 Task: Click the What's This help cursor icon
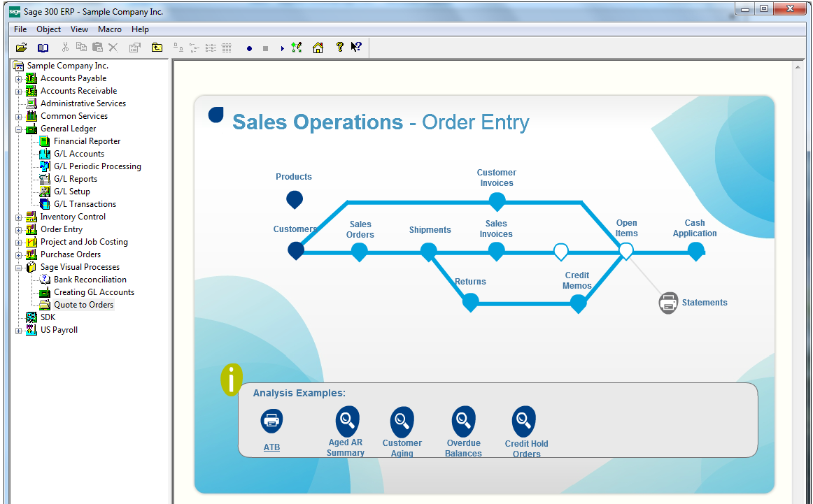point(356,47)
